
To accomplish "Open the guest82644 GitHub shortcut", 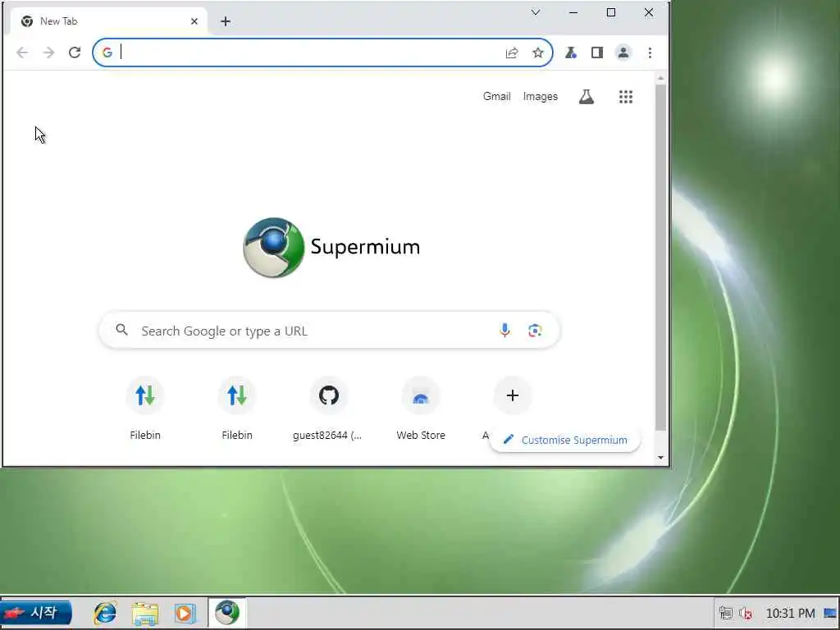I will click(328, 409).
